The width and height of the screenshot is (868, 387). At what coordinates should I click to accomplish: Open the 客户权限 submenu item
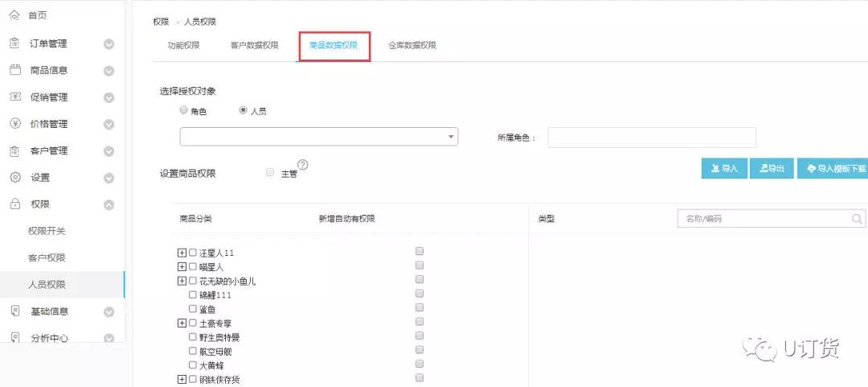[x=47, y=257]
